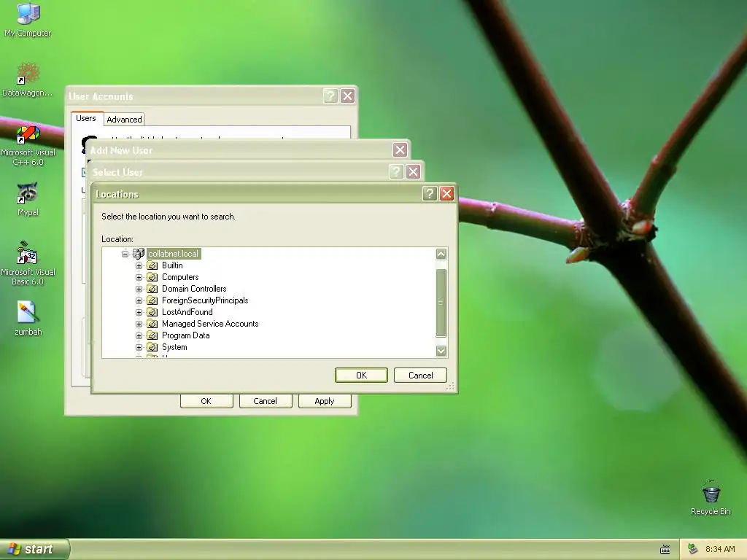
Task: Click Apply in User Accounts window
Action: pos(325,401)
